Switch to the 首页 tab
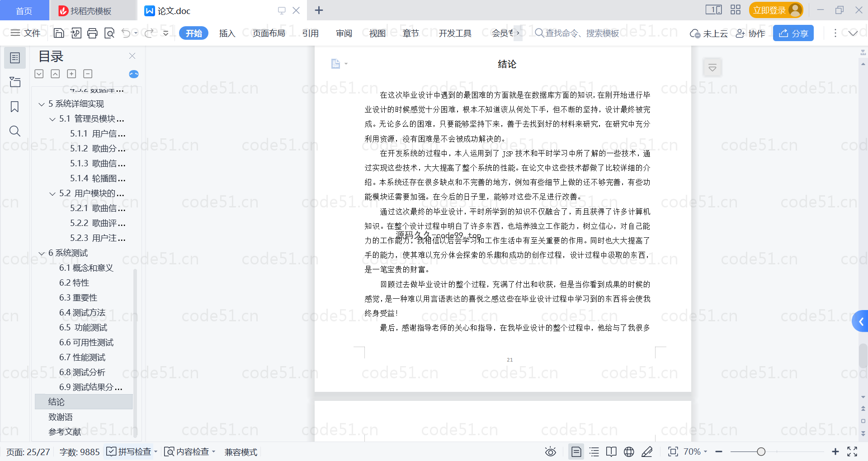This screenshot has width=868, height=461. click(24, 10)
